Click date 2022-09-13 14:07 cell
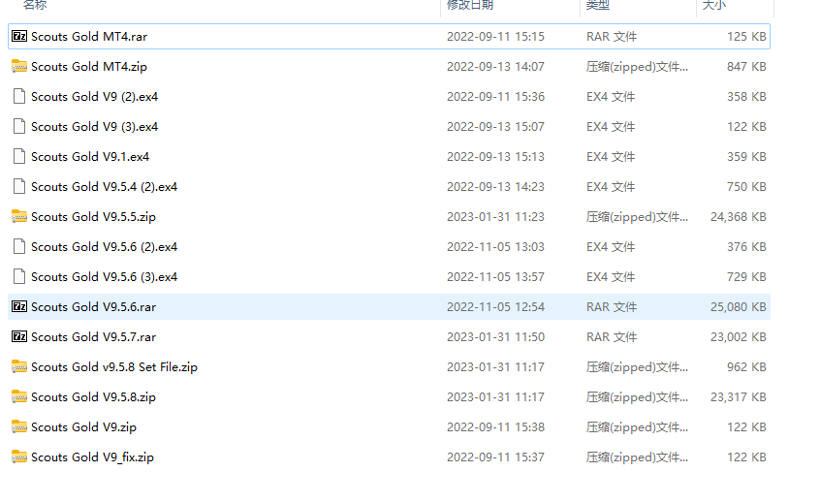The width and height of the screenshot is (820, 504). tap(495, 67)
